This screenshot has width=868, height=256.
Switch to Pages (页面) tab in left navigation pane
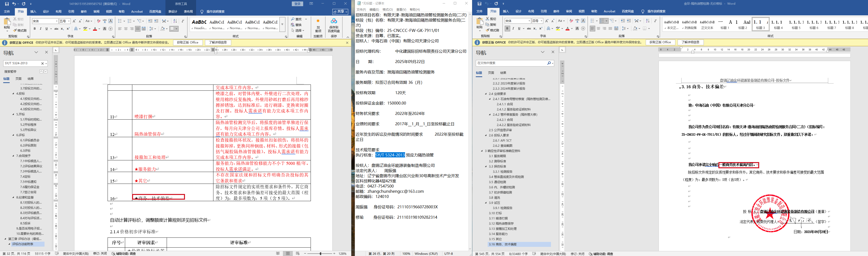click(19, 79)
